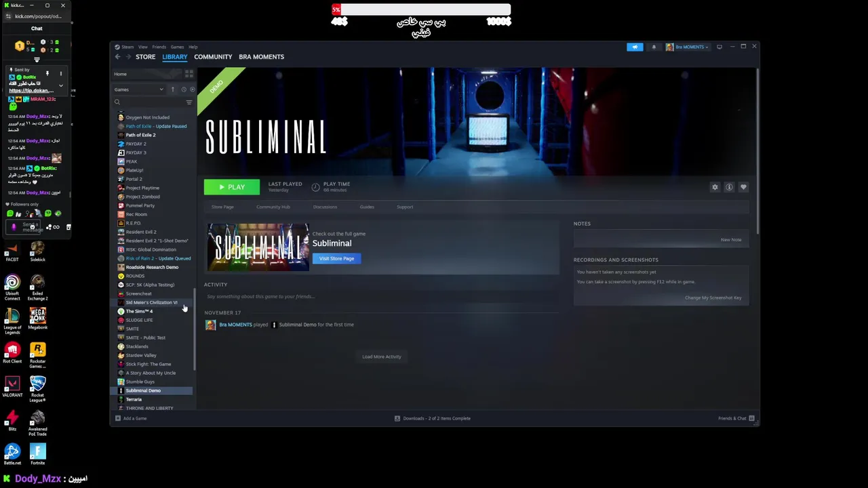The height and width of the screenshot is (488, 868).
Task: Open the Steam menu
Action: tap(127, 47)
